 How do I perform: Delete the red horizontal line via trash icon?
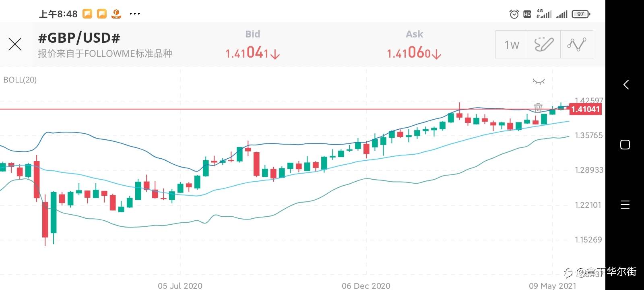(x=538, y=108)
